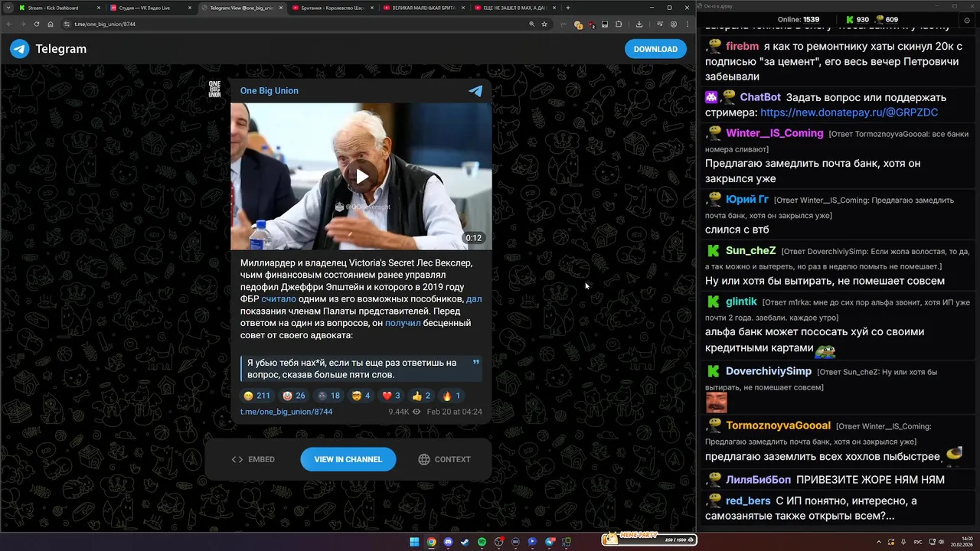Open the t.me/one_big_union/8744 post link
Screen dimensions: 980x551
pos(286,412)
